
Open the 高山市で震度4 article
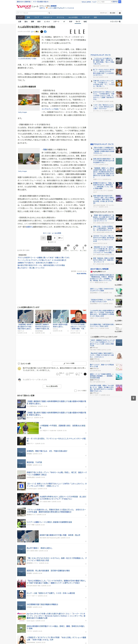coord(40,548)
